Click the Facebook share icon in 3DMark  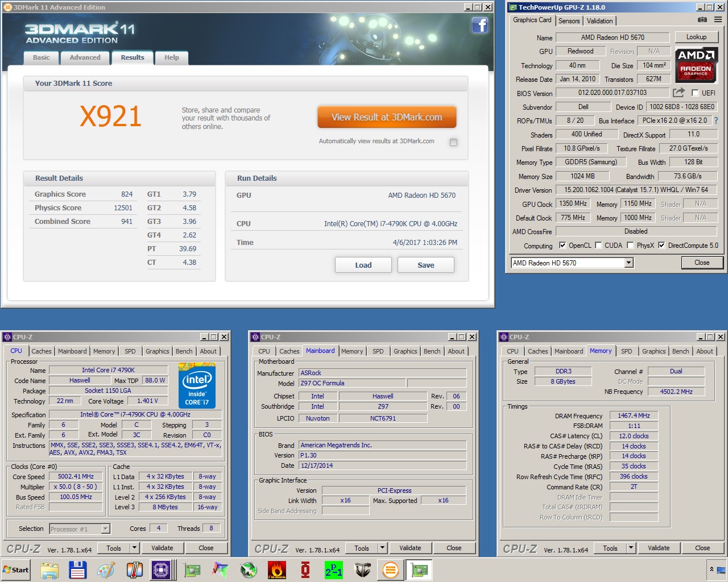[479, 25]
